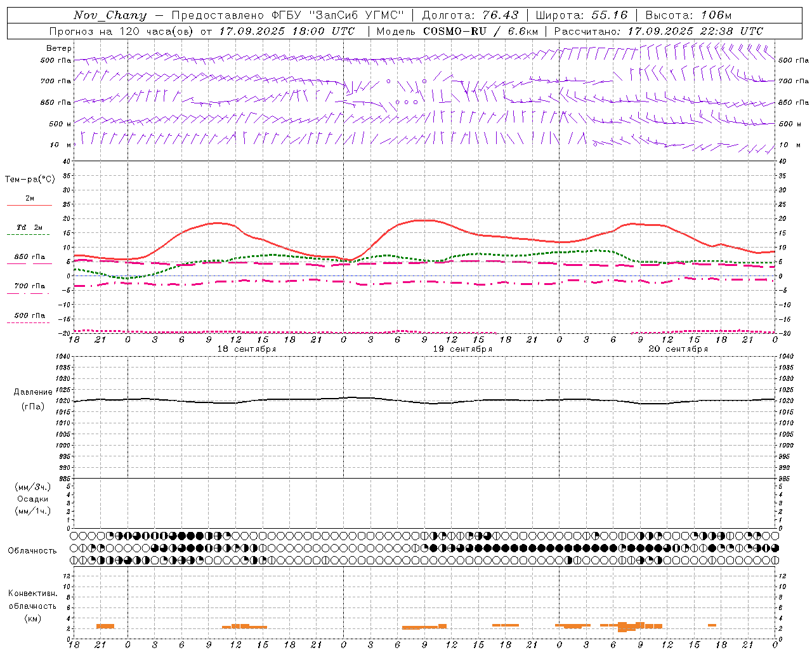Select the 20 сентября date label
The image size is (812, 650).
678,349
